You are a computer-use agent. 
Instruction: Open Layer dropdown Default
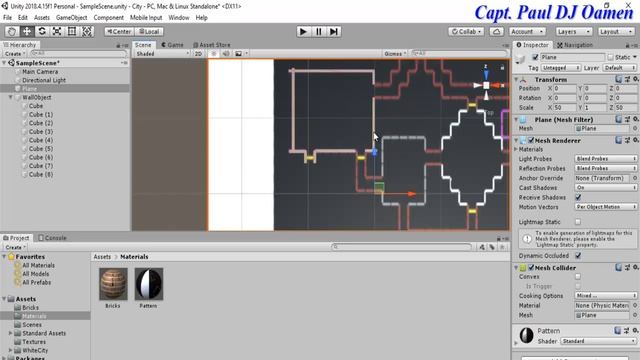(619, 68)
